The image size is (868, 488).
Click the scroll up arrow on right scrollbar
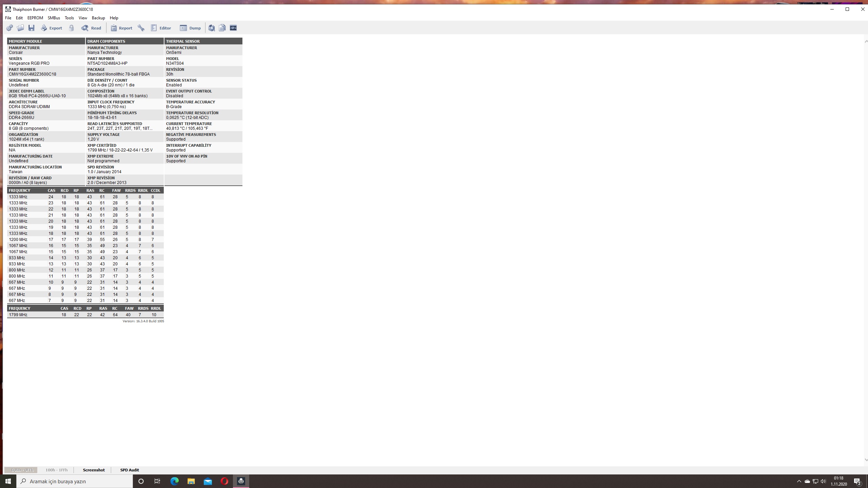pyautogui.click(x=866, y=41)
